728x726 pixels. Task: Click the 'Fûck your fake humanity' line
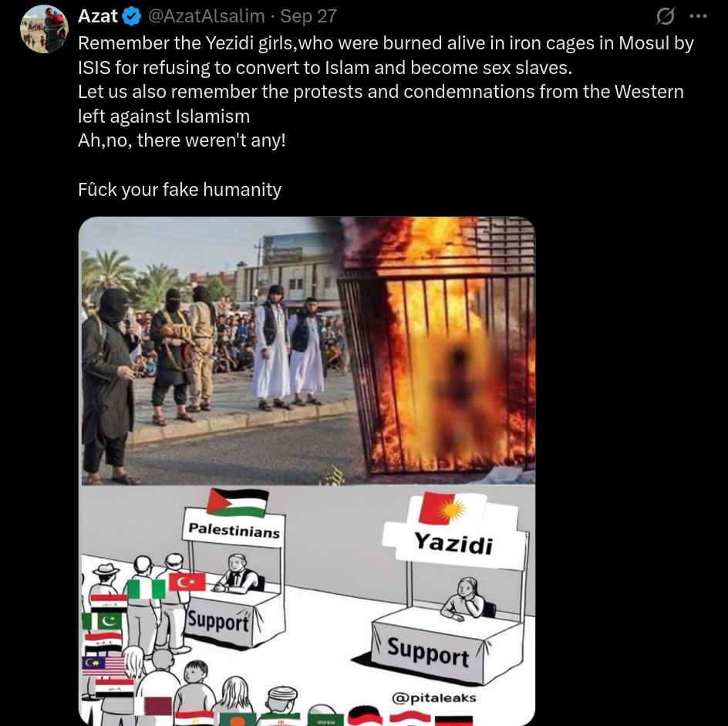pyautogui.click(x=180, y=190)
